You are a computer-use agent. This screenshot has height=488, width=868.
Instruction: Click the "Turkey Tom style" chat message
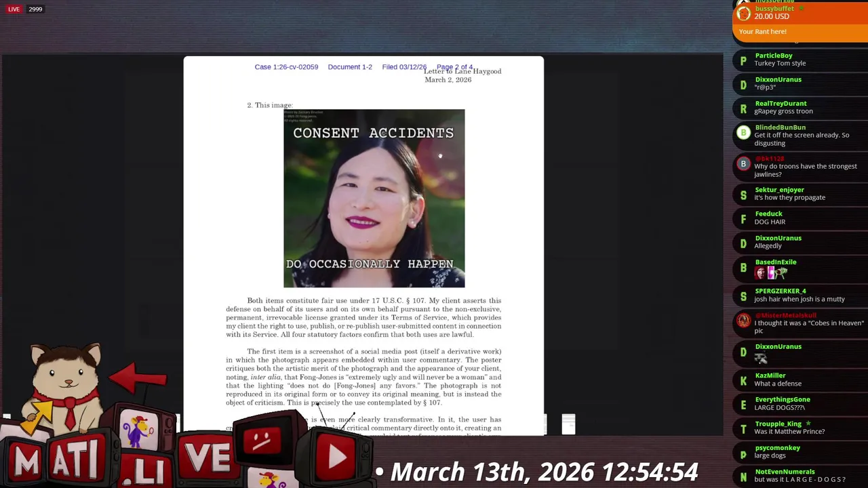tap(780, 64)
